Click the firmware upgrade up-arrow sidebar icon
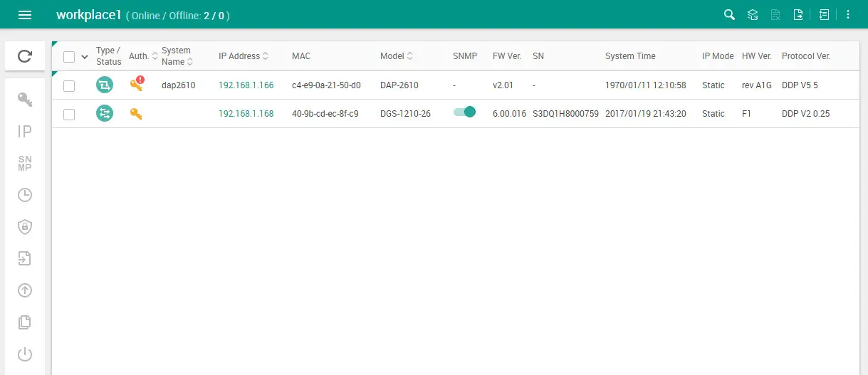Viewport: 868px width, 375px height. (x=25, y=290)
